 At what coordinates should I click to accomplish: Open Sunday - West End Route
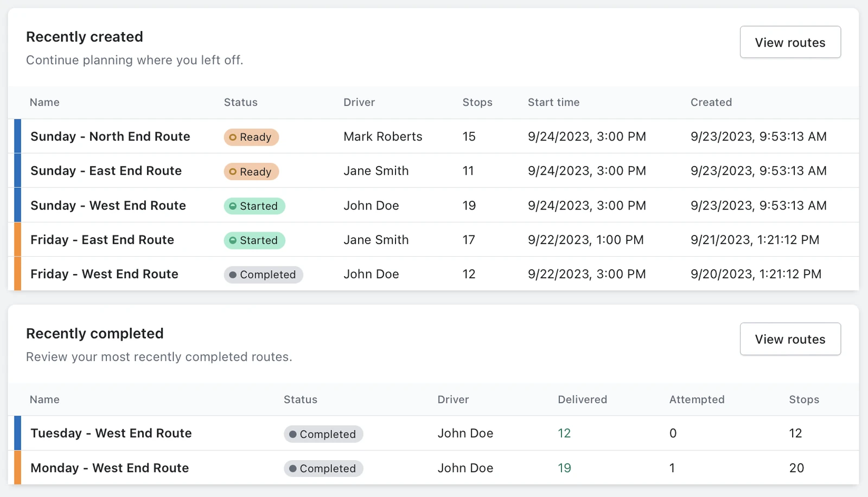coord(108,206)
